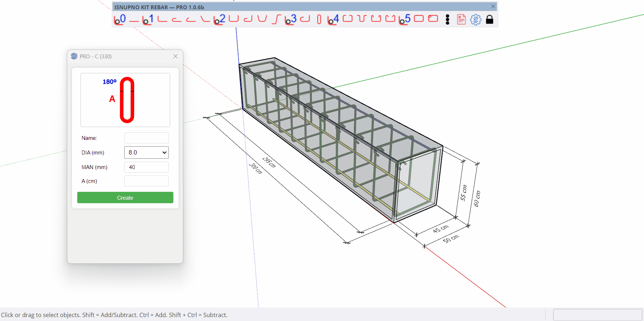
Task: Open the DIA (mm) diameter dropdown
Action: (x=146, y=152)
